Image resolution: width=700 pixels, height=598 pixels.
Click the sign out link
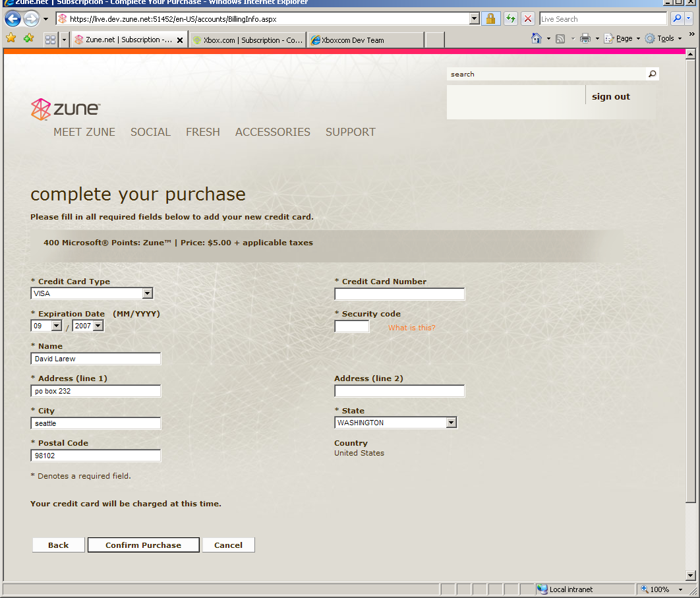(x=611, y=96)
